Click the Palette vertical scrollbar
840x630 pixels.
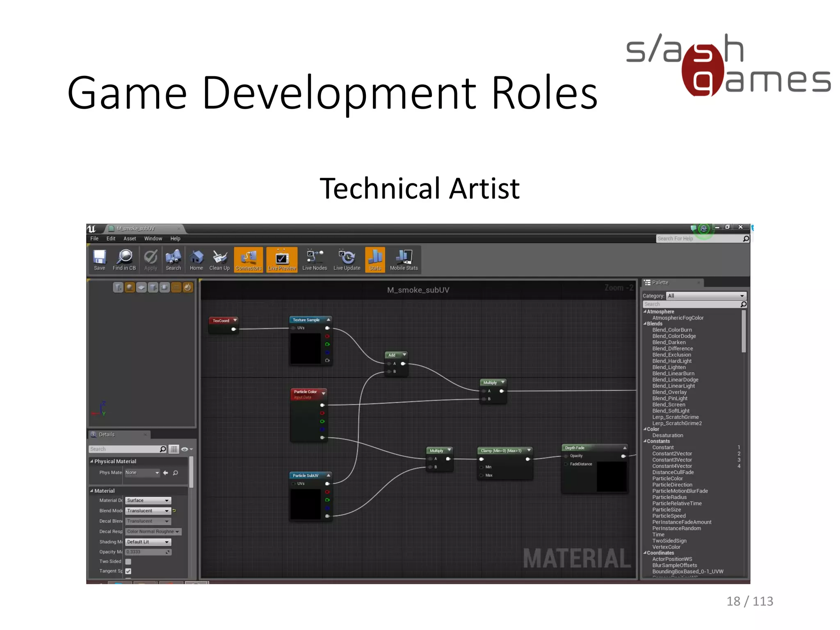(744, 331)
